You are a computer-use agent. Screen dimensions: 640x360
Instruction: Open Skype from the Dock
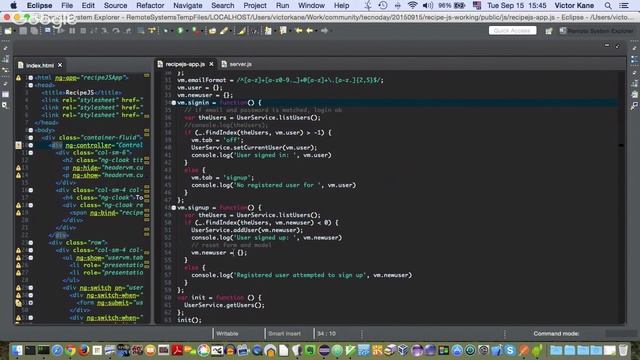pyautogui.click(x=509, y=350)
